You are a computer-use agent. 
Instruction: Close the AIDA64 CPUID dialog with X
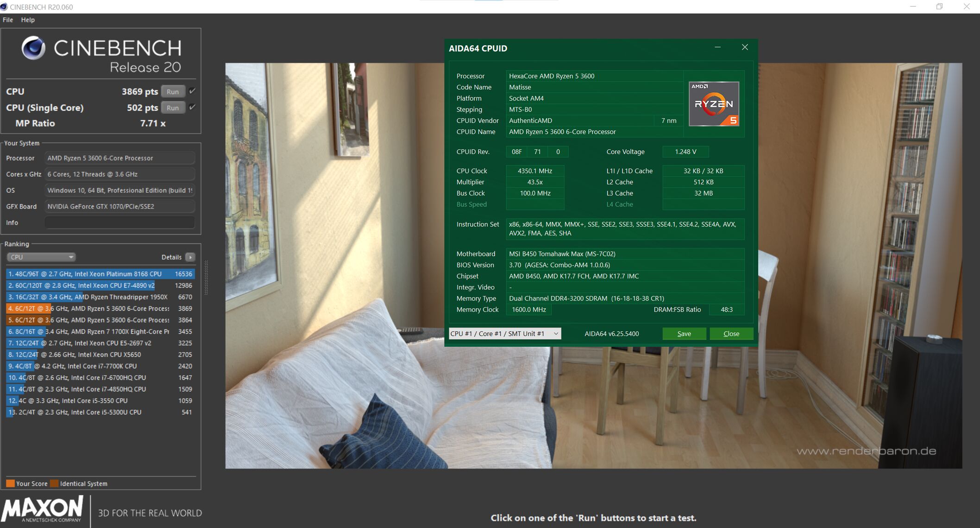[745, 47]
